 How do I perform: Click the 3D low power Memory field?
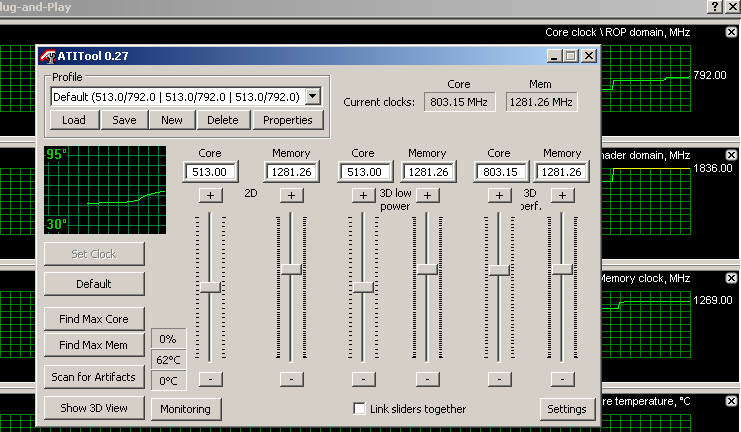point(428,172)
